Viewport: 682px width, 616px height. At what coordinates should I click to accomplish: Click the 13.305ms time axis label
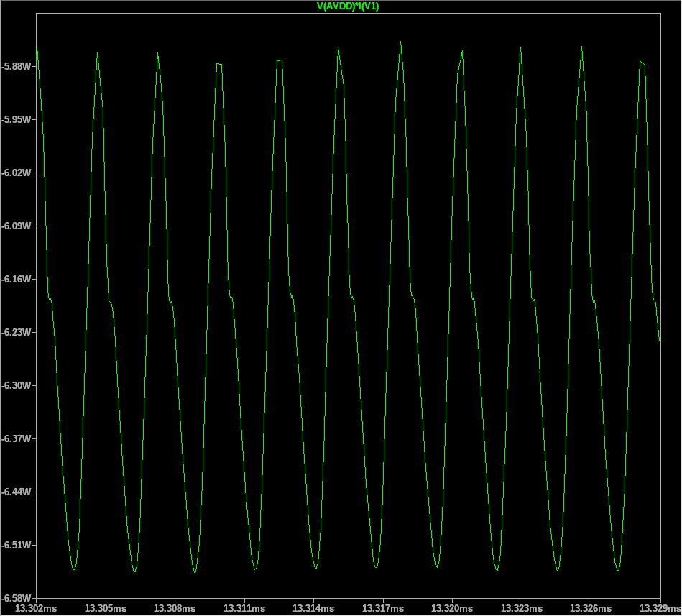105,608
